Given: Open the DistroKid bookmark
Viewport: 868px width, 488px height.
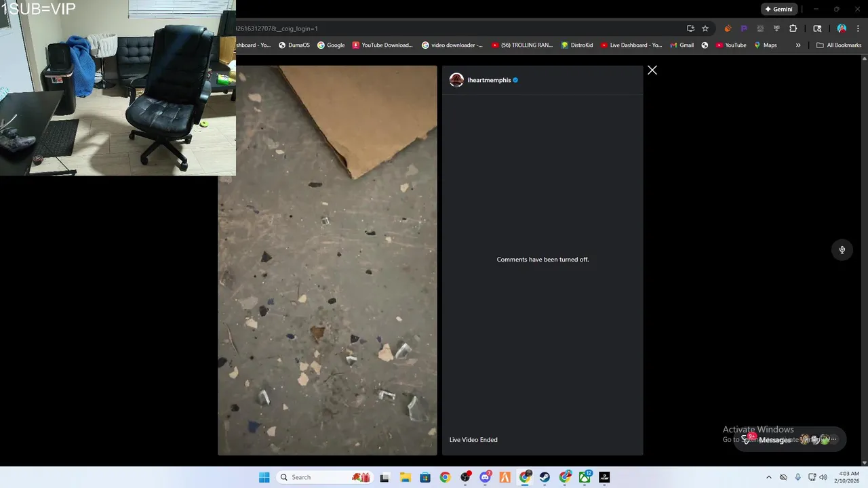Looking at the screenshot, I should coord(577,45).
